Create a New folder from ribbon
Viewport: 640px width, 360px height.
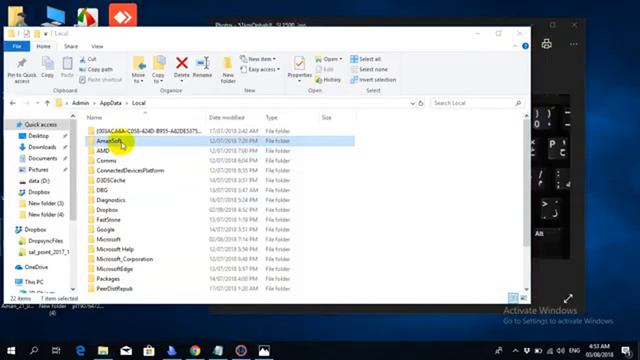pyautogui.click(x=228, y=70)
